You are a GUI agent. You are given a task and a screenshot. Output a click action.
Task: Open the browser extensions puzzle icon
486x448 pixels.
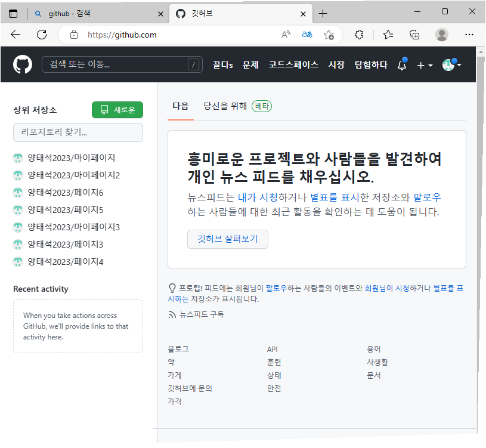359,35
